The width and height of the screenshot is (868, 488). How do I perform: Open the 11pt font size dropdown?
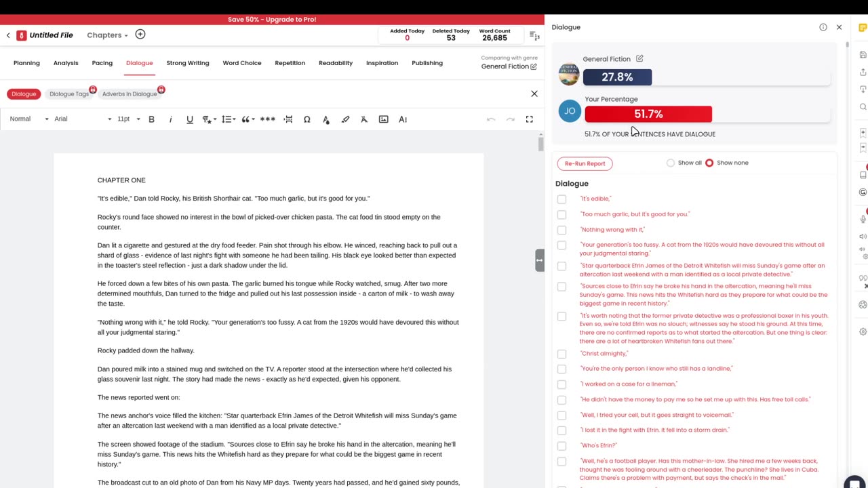pos(129,119)
